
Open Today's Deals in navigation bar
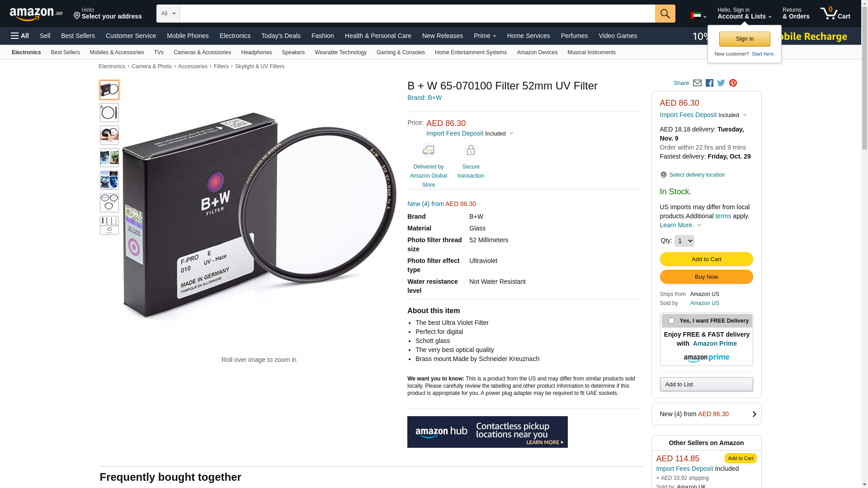tap(281, 36)
